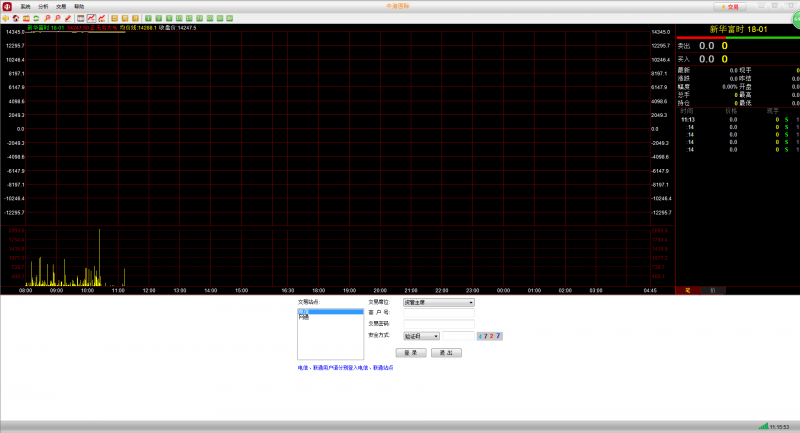800x433 pixels.
Task: Select 网通 in the trading station list
Action: pos(330,317)
